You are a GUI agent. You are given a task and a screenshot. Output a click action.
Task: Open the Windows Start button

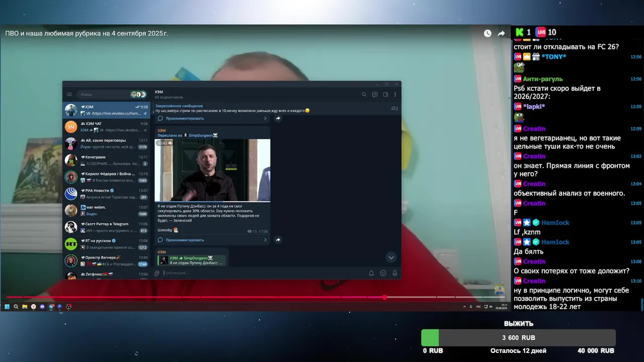(7, 307)
